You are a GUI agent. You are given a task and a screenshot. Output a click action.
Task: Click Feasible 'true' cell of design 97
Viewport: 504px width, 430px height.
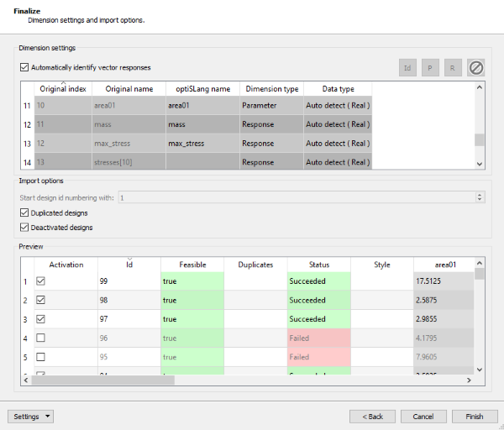(x=192, y=319)
